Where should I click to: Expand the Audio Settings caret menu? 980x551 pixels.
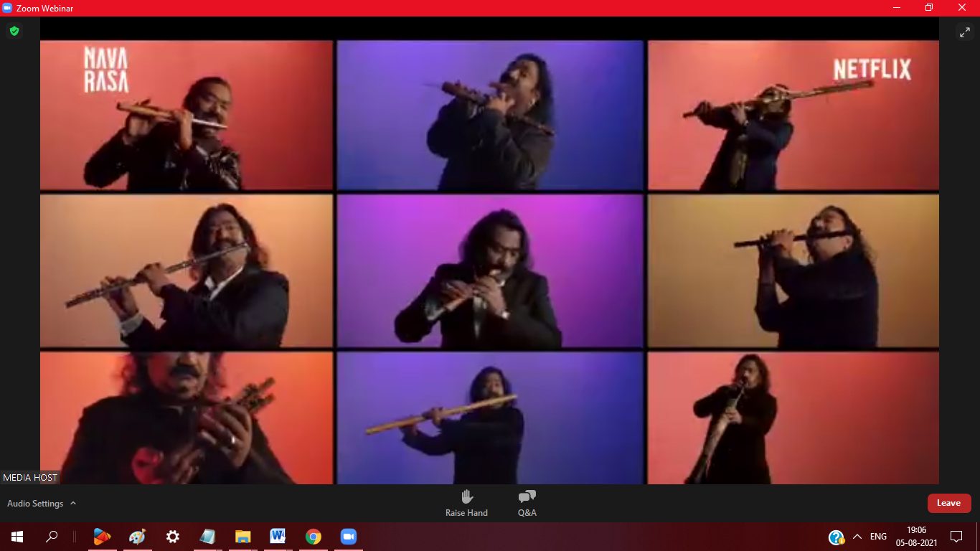point(73,503)
